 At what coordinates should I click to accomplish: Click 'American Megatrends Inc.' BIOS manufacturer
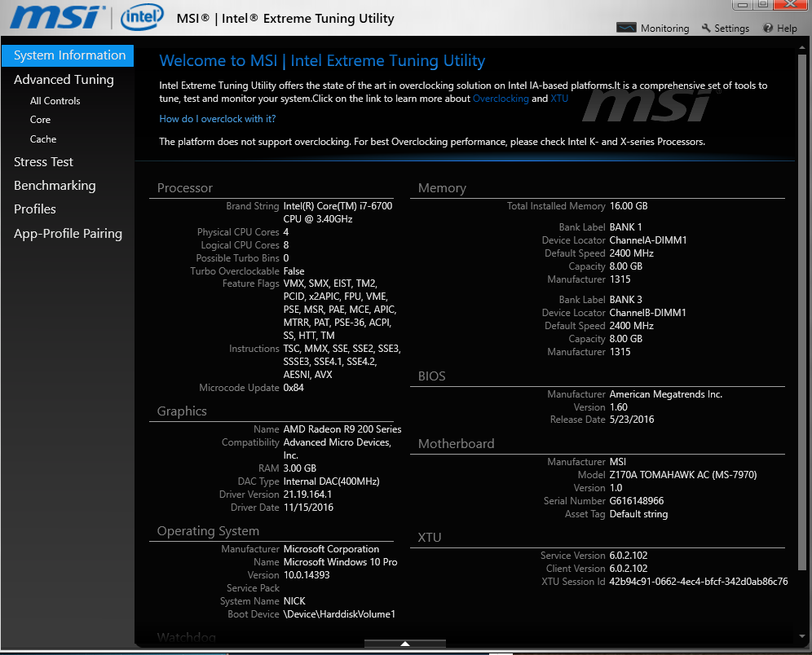[x=665, y=394]
